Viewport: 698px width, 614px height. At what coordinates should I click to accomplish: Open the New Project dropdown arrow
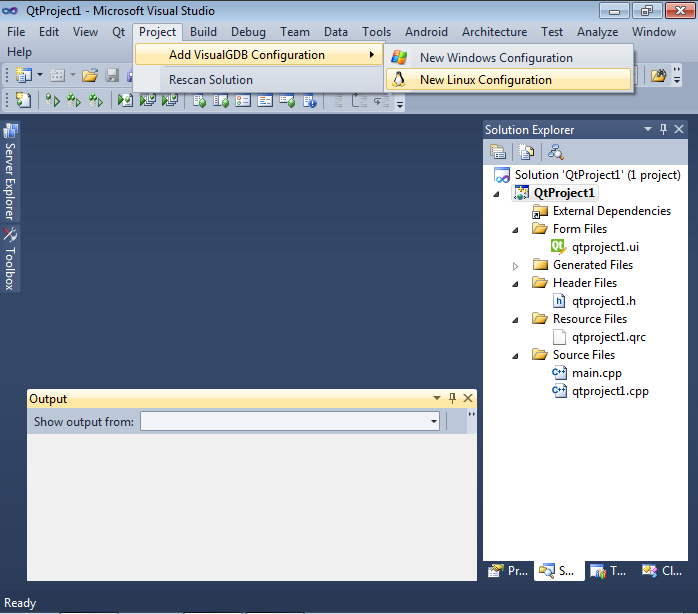[x=40, y=74]
